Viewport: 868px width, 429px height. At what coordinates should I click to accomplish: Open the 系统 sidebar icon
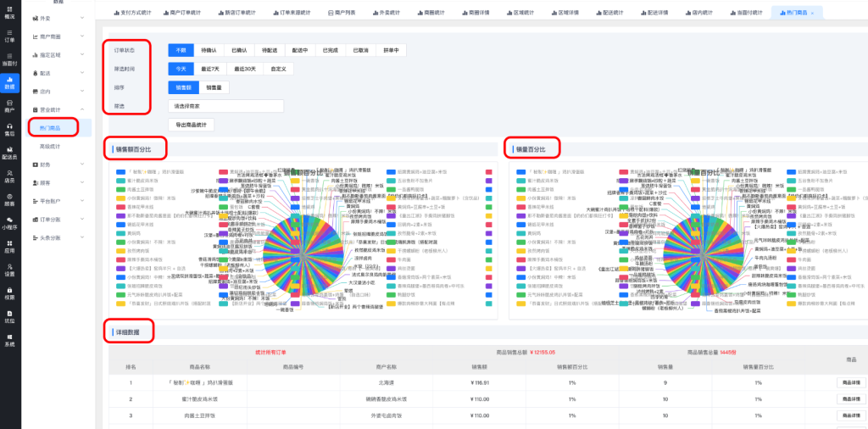(9, 341)
